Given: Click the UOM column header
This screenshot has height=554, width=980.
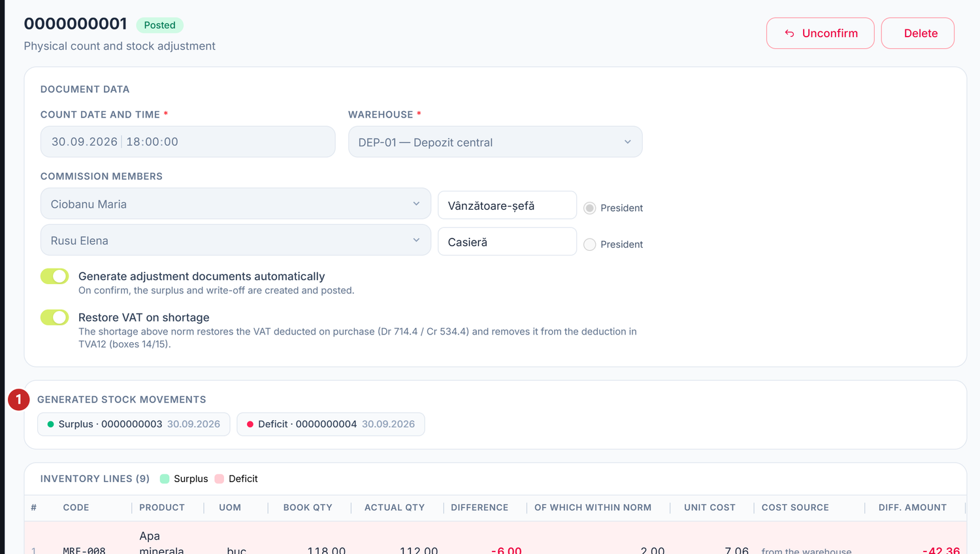Looking at the screenshot, I should [x=230, y=508].
